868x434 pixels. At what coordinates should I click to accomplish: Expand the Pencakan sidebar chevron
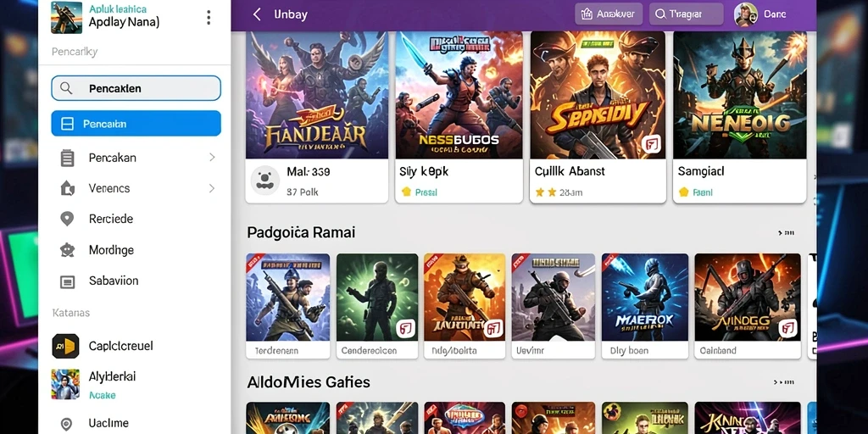click(x=212, y=157)
